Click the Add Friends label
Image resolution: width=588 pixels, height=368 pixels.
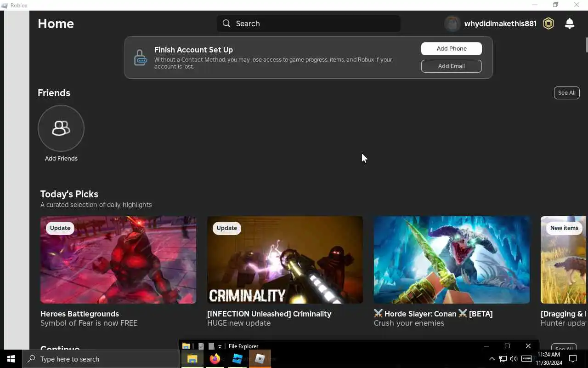point(61,159)
